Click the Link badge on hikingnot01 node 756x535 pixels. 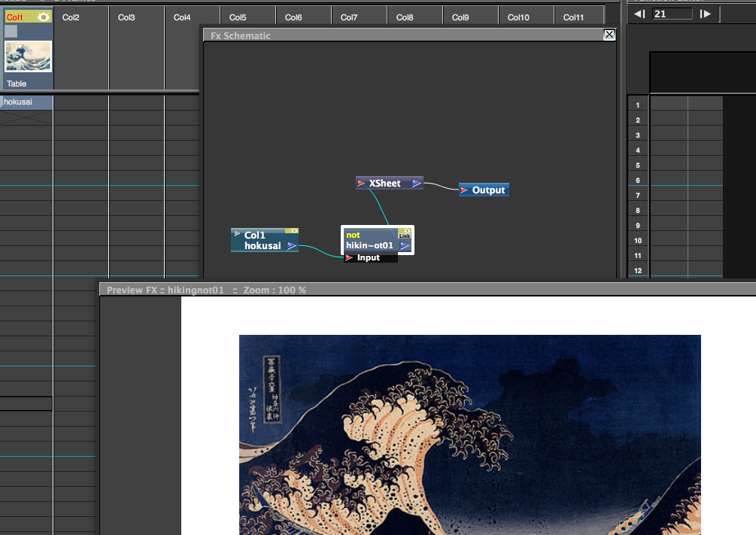(x=405, y=236)
